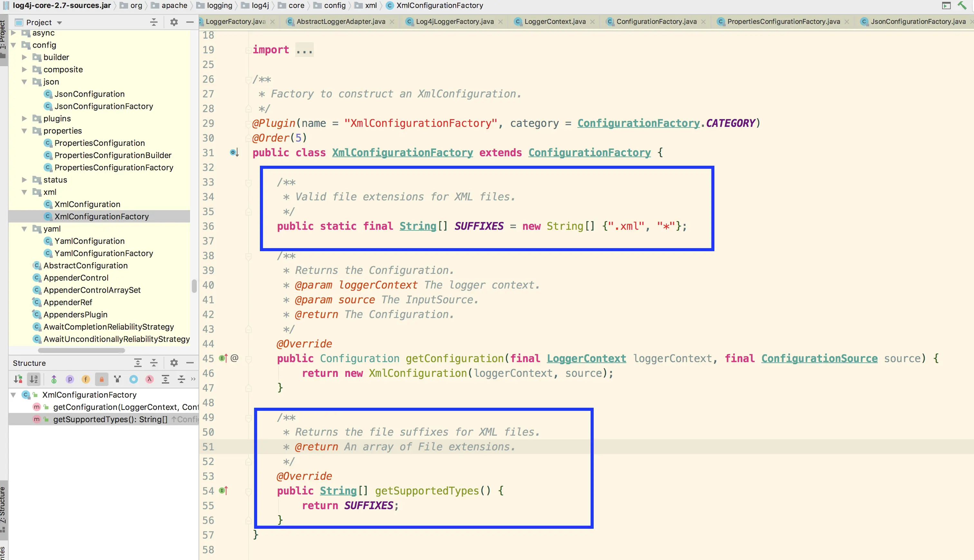Toggle Show Properties purple p icon

click(70, 379)
